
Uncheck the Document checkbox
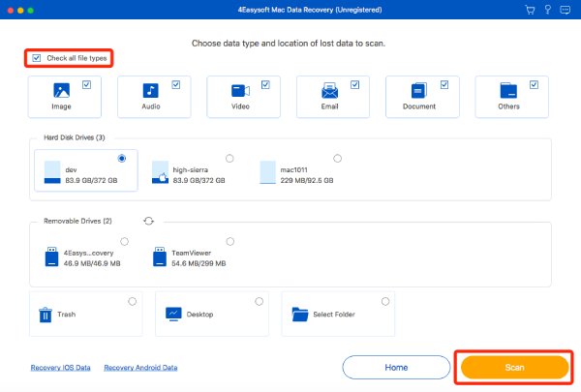point(444,84)
